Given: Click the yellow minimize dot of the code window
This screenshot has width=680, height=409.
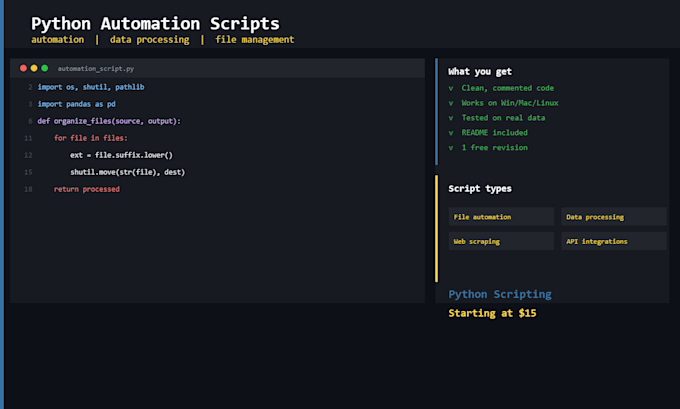Looking at the screenshot, I should tap(34, 68).
